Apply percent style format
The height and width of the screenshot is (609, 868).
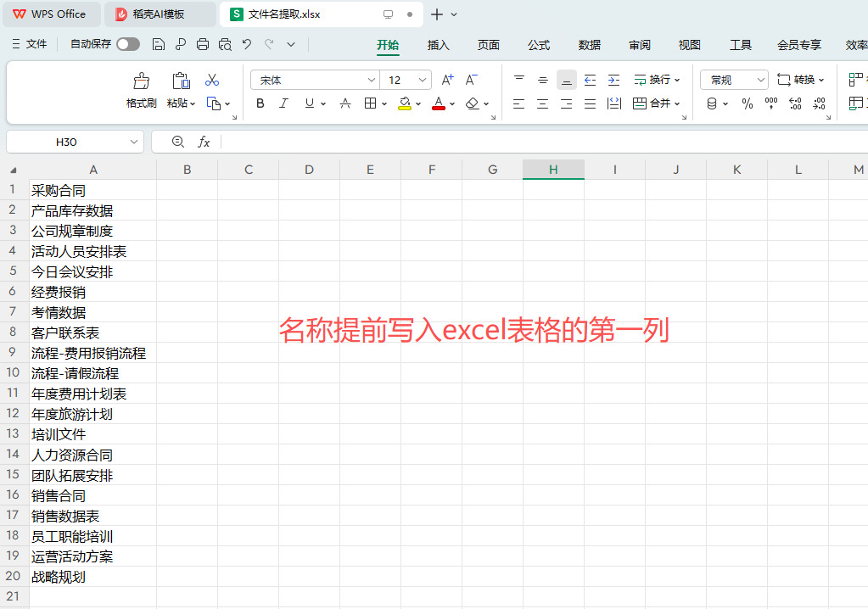pyautogui.click(x=748, y=103)
